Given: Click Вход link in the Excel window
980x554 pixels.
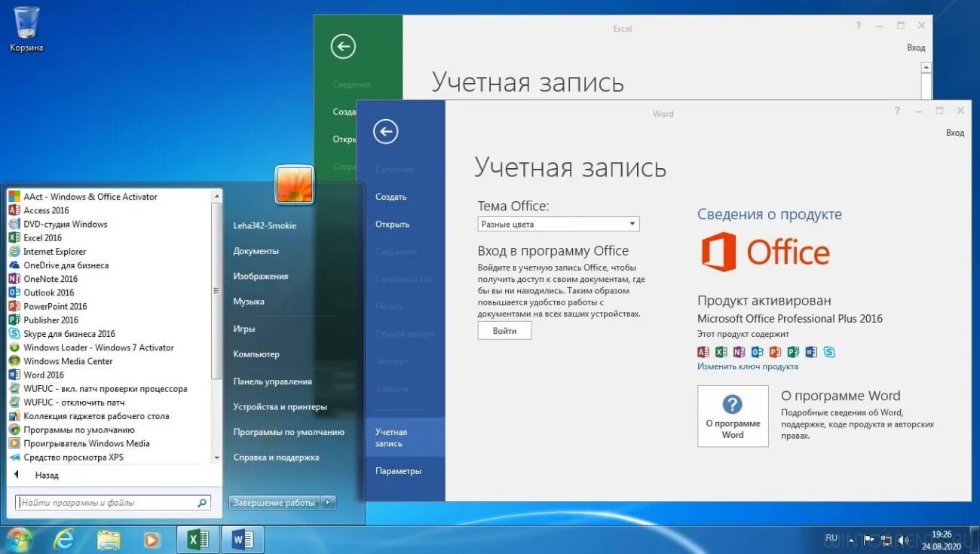Looking at the screenshot, I should [915, 47].
